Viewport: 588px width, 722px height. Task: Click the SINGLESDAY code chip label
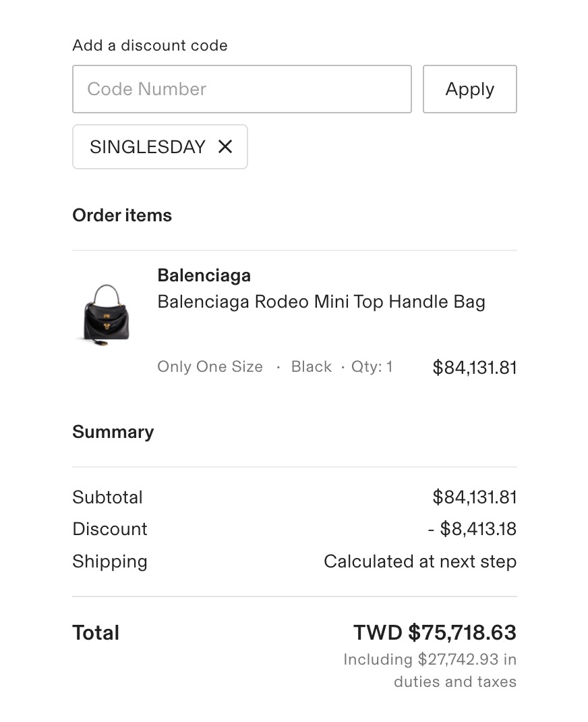[148, 147]
